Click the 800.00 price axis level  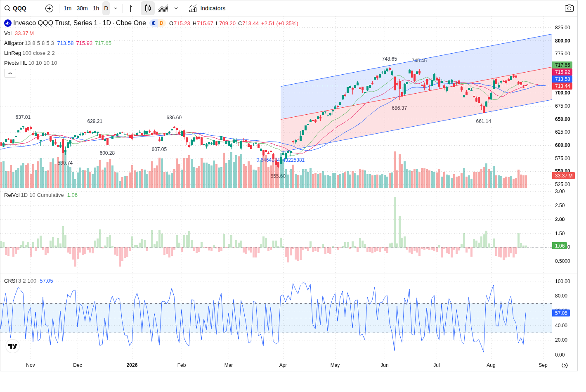pos(562,41)
